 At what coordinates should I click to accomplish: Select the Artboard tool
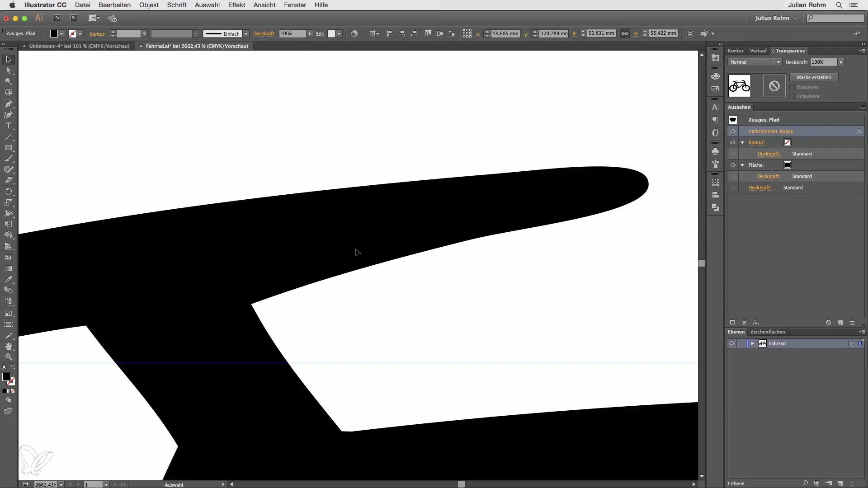click(x=9, y=324)
